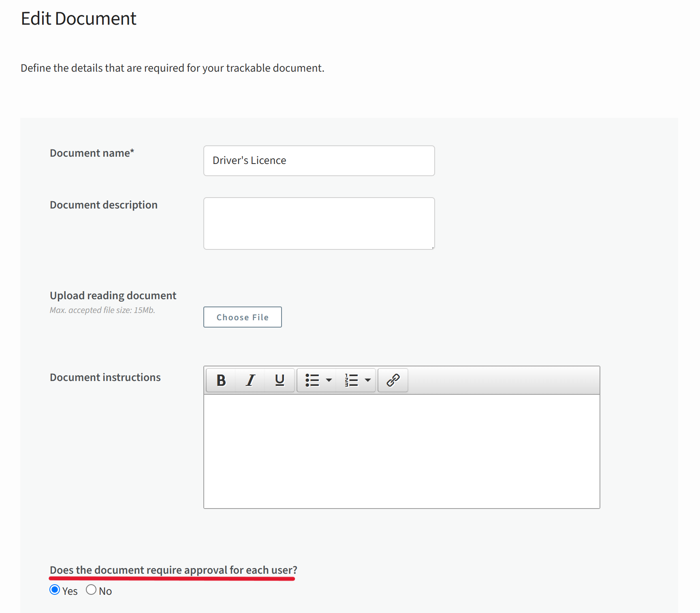The height and width of the screenshot is (613, 700).
Task: Open the numbered list style dropdown
Action: (368, 380)
